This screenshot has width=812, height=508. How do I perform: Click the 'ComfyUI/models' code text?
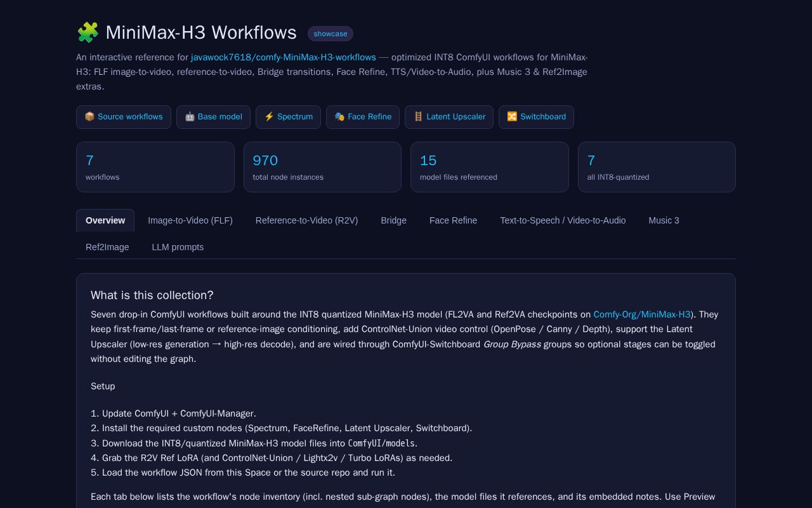[381, 443]
